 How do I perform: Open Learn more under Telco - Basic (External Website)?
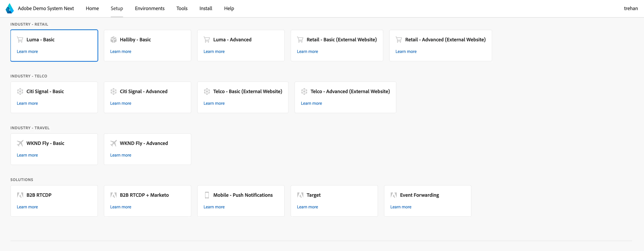coord(214,103)
